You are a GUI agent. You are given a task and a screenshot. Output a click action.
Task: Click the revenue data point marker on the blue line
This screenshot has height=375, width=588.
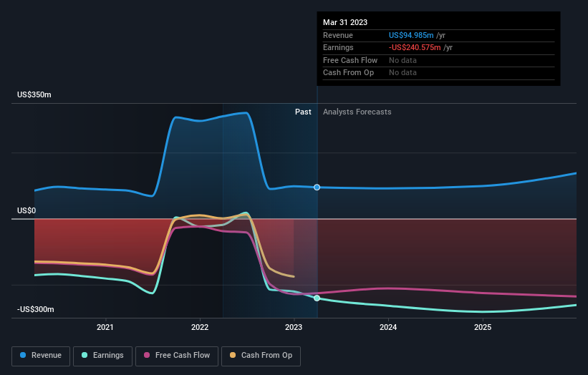coord(317,187)
